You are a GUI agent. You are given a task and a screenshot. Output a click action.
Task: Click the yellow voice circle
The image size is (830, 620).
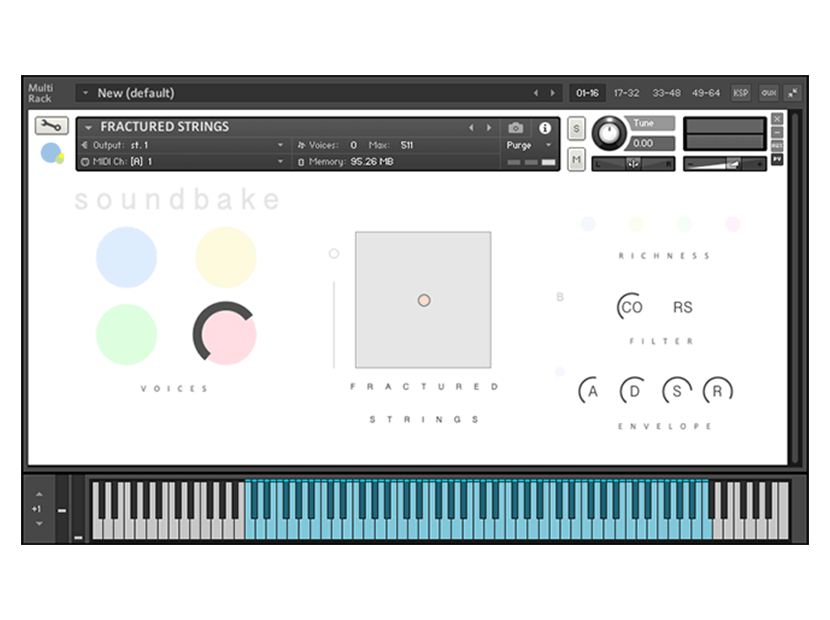pyautogui.click(x=226, y=257)
